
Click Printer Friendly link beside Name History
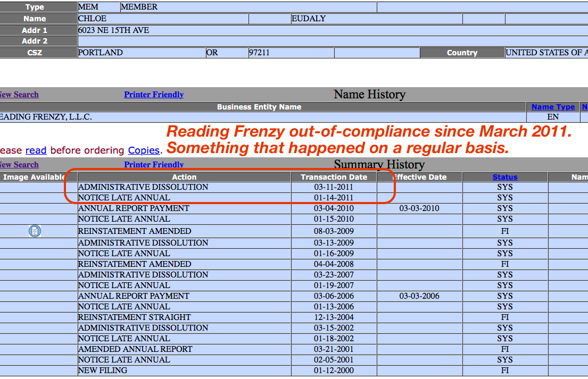coord(154,95)
